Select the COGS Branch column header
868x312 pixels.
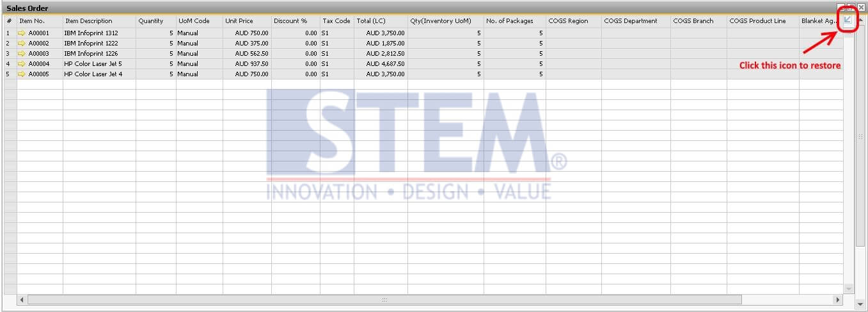point(698,21)
